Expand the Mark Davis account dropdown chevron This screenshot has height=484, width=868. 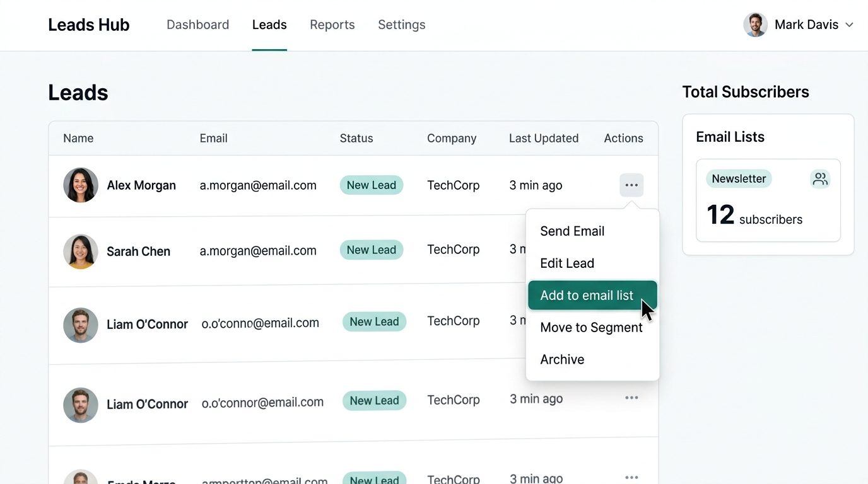click(849, 25)
